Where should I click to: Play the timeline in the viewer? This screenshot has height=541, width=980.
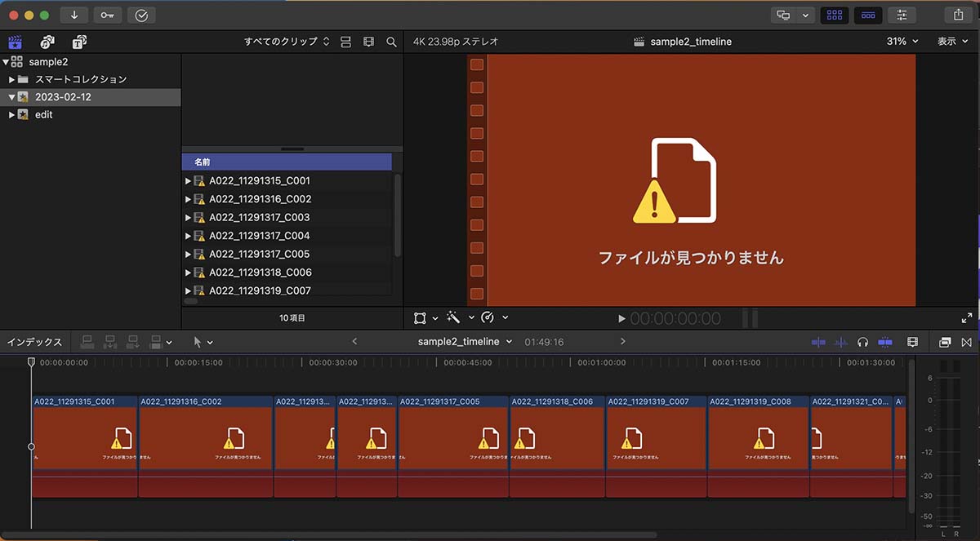coord(621,318)
